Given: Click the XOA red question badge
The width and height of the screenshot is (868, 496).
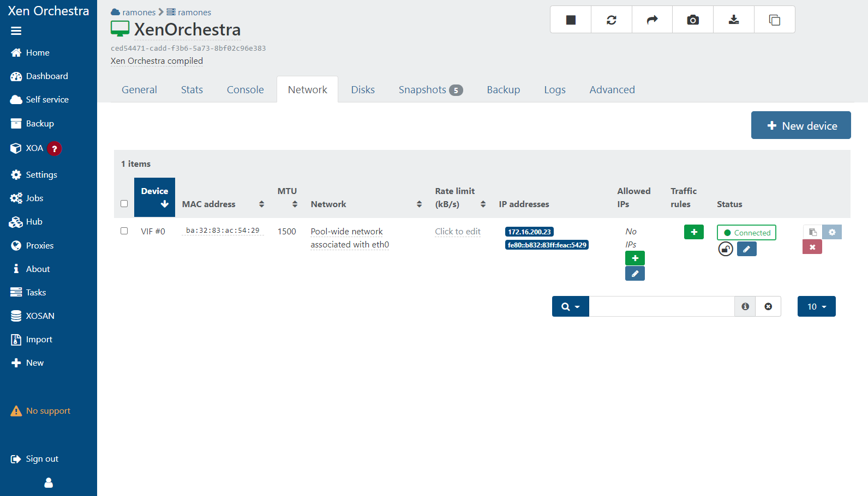Looking at the screenshot, I should tap(55, 148).
